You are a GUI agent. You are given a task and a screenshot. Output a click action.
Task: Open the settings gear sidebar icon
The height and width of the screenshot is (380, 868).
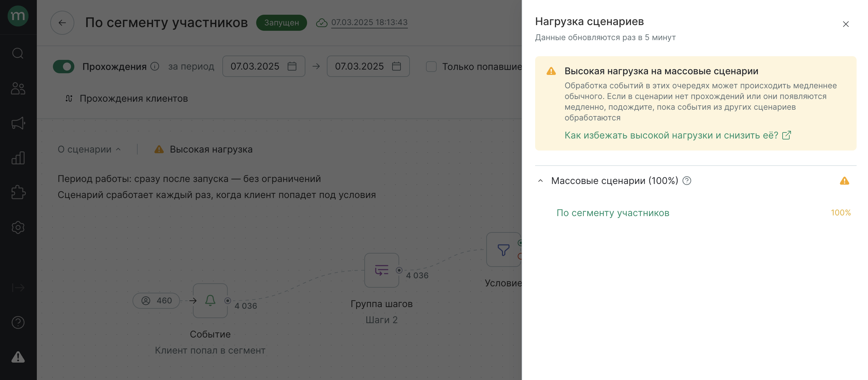click(18, 227)
